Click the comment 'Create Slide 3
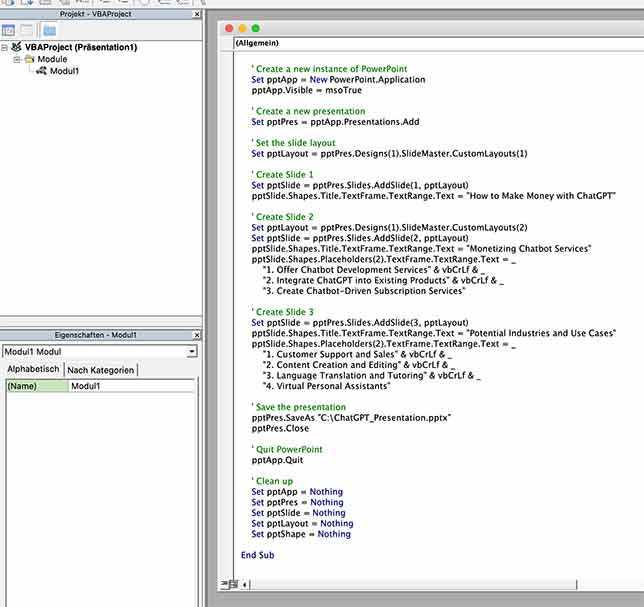Viewport: 644px width, 607px height. (x=282, y=312)
